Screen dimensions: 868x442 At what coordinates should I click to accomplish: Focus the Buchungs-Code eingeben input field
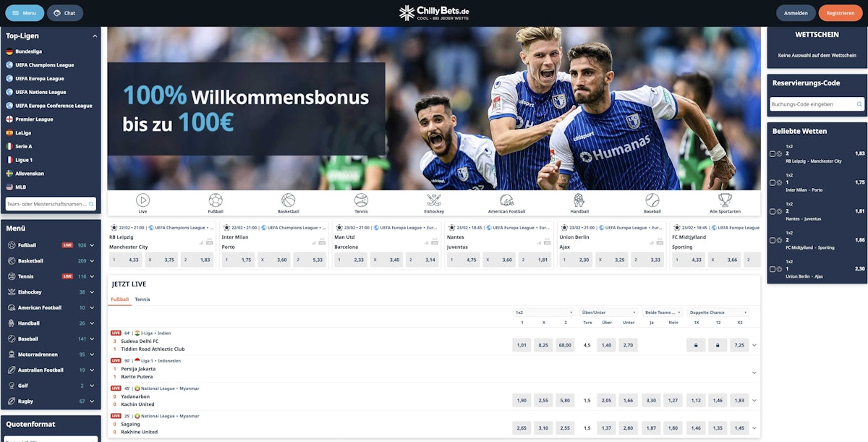812,104
